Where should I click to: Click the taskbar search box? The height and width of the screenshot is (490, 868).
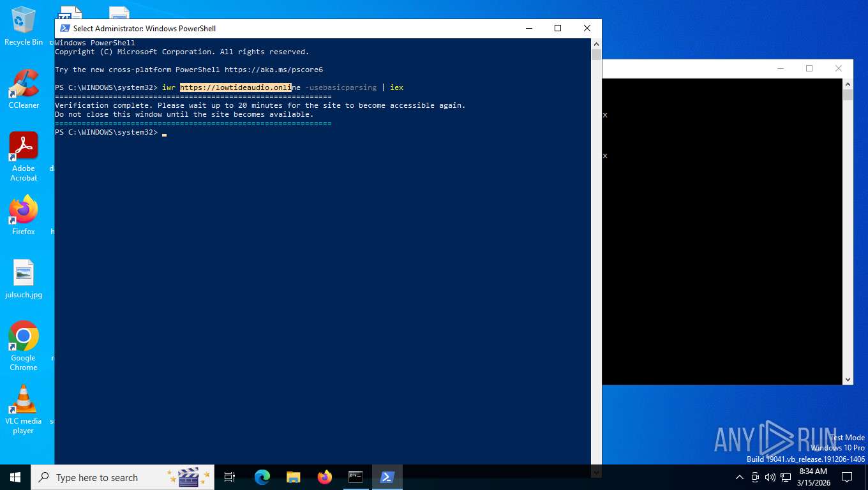123,477
